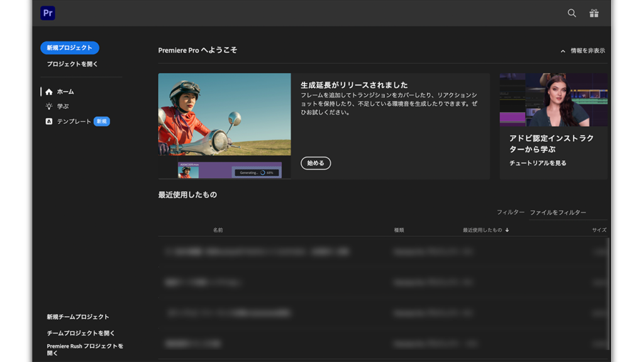Click the Premiere Pro logo icon
Viewport: 644px width, 362px height.
pyautogui.click(x=48, y=13)
